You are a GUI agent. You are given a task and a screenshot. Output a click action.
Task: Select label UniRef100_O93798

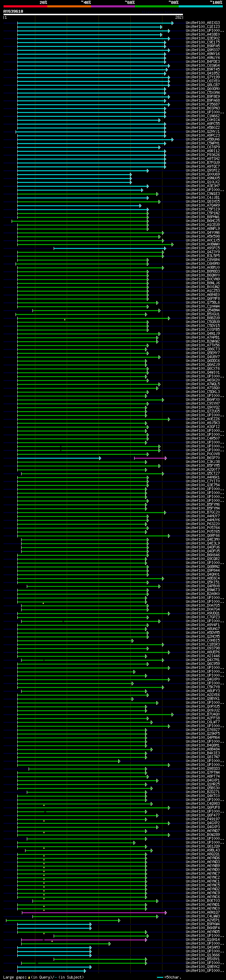[x=203, y=648]
